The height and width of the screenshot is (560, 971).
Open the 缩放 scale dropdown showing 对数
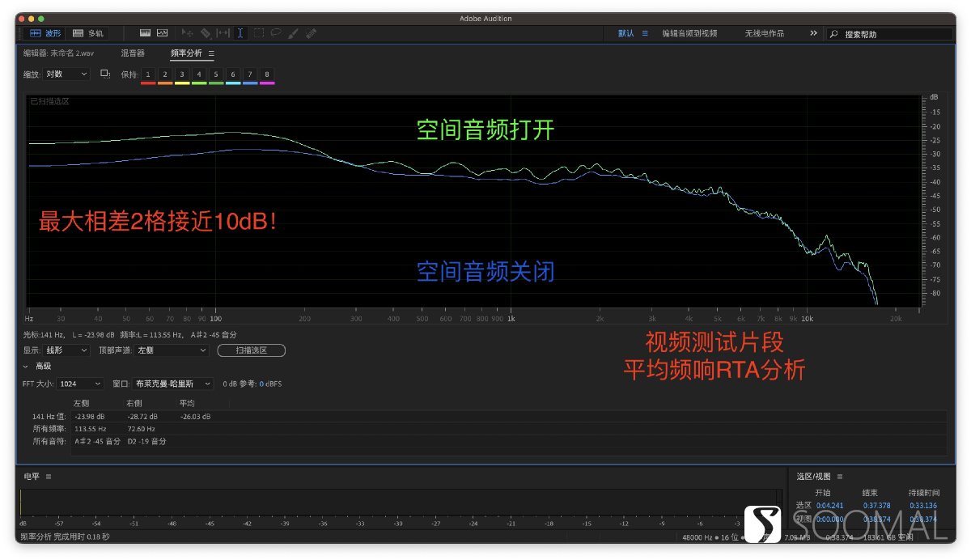65,74
